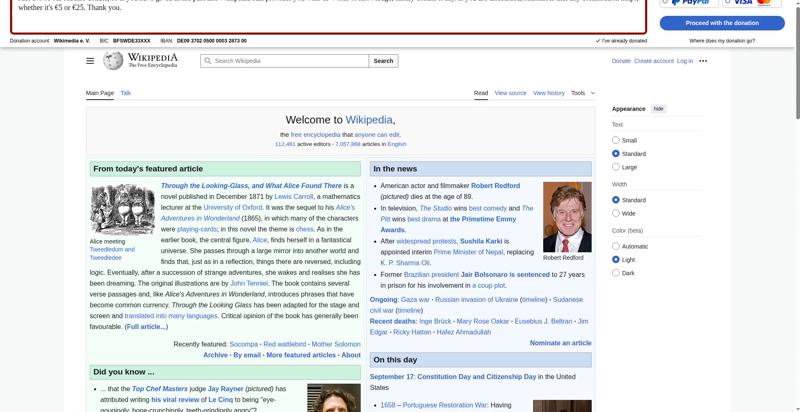
Task: Open the Gaza war ongoing link
Action: pos(415,300)
